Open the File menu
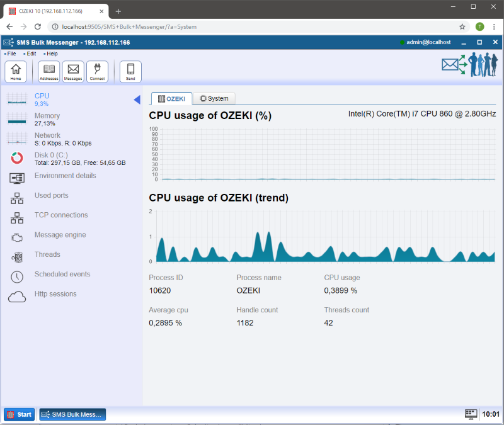Image resolution: width=504 pixels, height=425 pixels. click(11, 54)
